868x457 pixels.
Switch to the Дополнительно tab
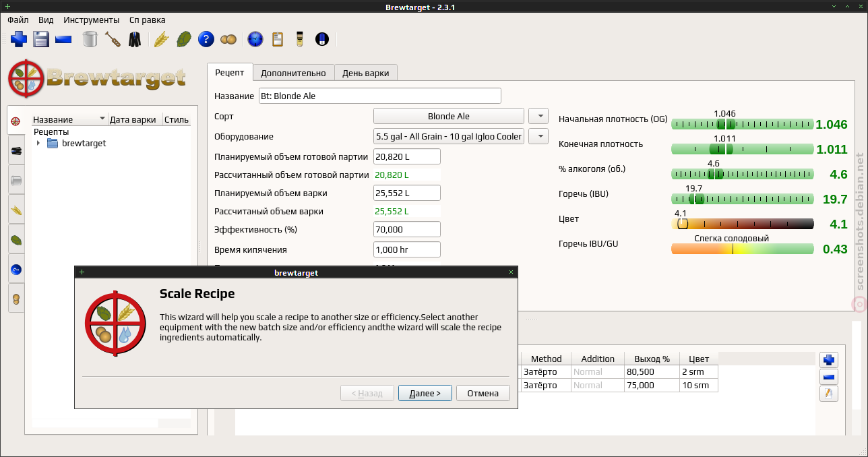(293, 73)
